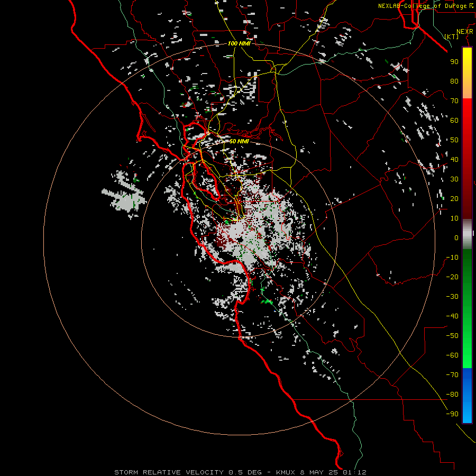Viewport: 476px width, 476px height.
Task: Click the -60 value on the velocity scale
Action: pos(452,355)
